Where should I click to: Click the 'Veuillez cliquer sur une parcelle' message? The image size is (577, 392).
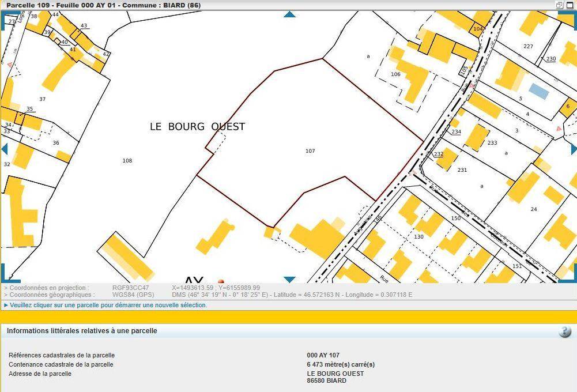[108, 306]
